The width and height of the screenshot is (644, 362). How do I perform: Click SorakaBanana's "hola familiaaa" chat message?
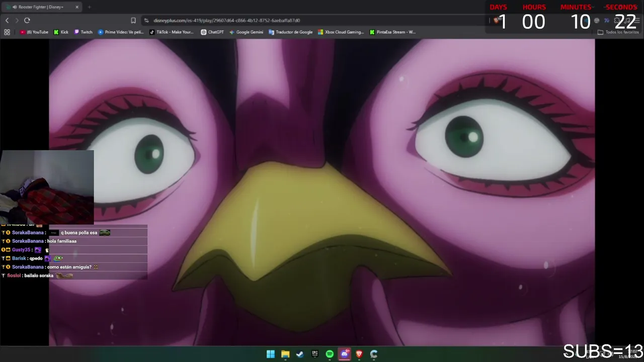(x=62, y=241)
